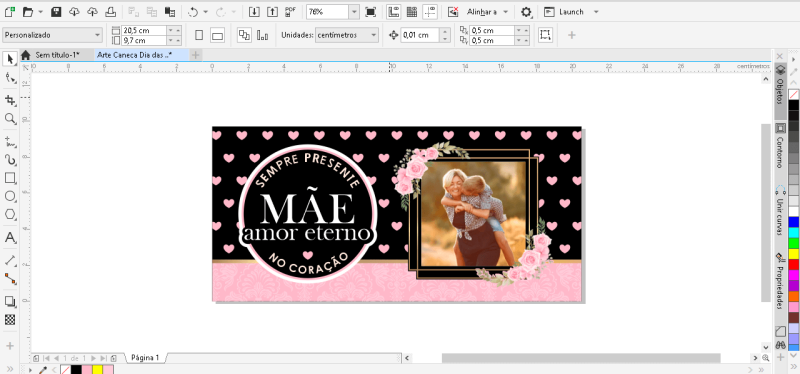This screenshot has height=374, width=800.
Task: Set page to portrait orientation
Action: (x=199, y=35)
